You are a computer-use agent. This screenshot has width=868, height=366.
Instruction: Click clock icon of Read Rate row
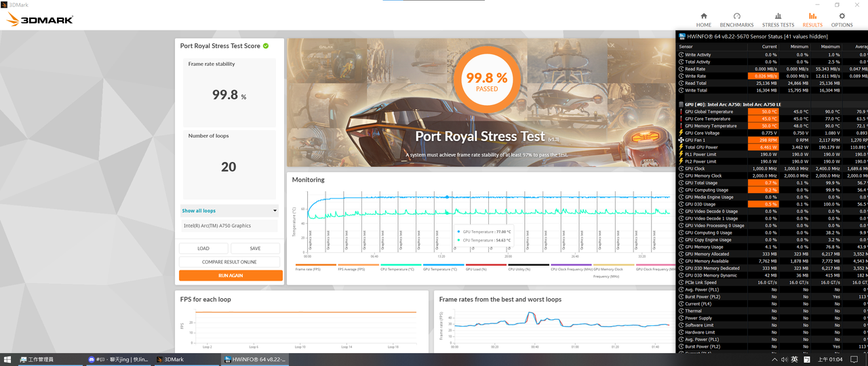coord(681,69)
